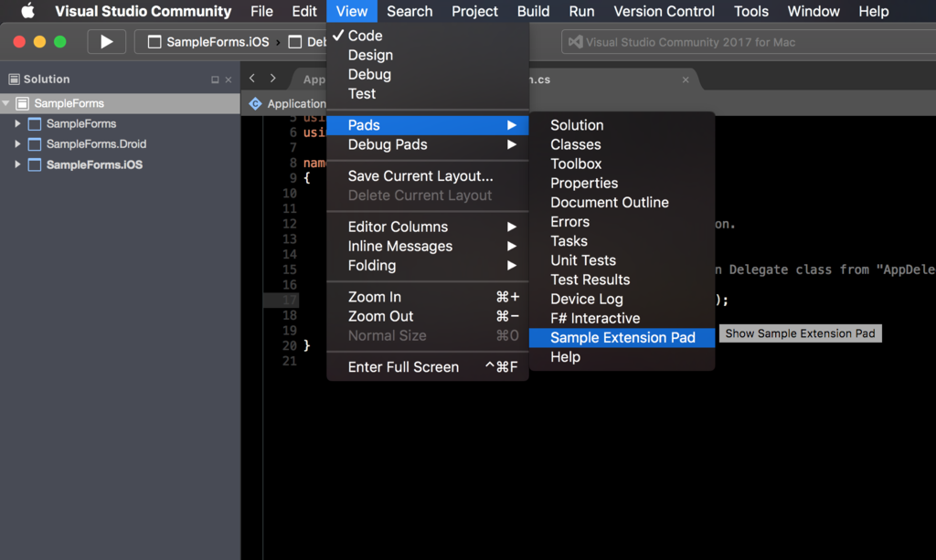This screenshot has height=560, width=936.
Task: Show the F# Interactive pad
Action: (622, 319)
